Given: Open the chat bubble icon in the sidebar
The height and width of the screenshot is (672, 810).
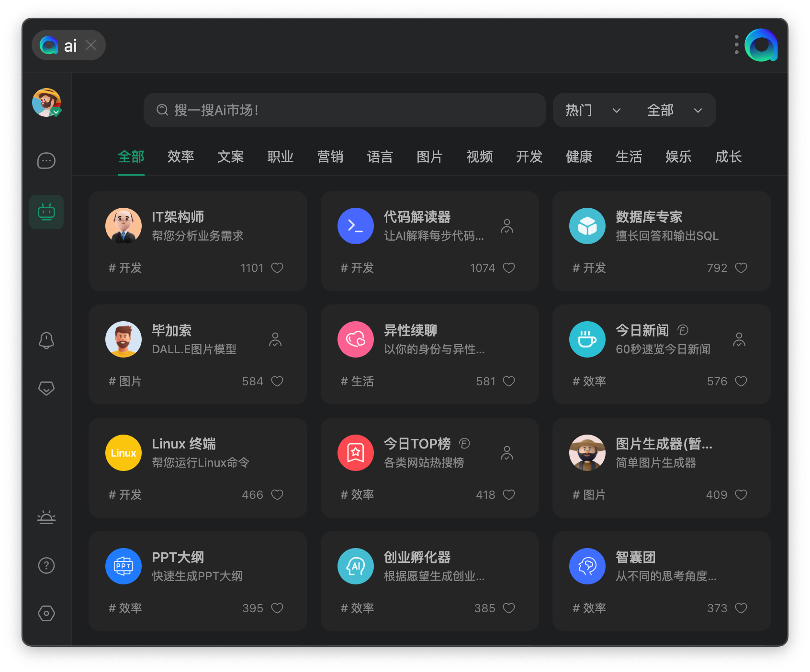Looking at the screenshot, I should 46,161.
